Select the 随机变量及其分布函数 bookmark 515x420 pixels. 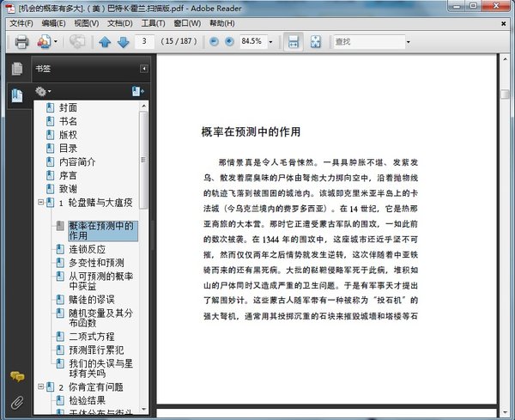(x=100, y=318)
